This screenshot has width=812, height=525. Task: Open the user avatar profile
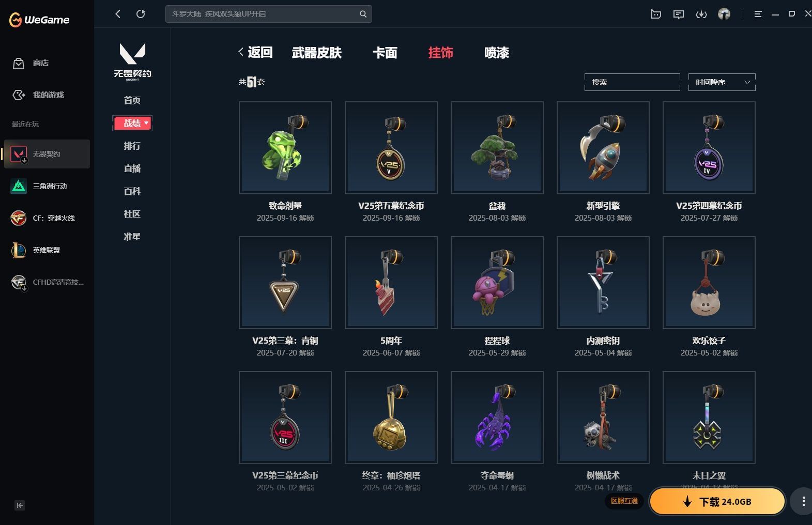pyautogui.click(x=724, y=14)
